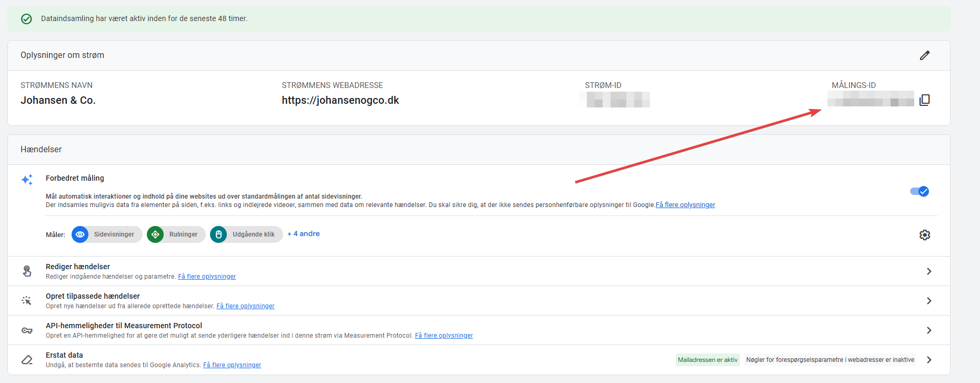Click the Rulninger scroll chip
The height and width of the screenshot is (383, 980).
[176, 234]
